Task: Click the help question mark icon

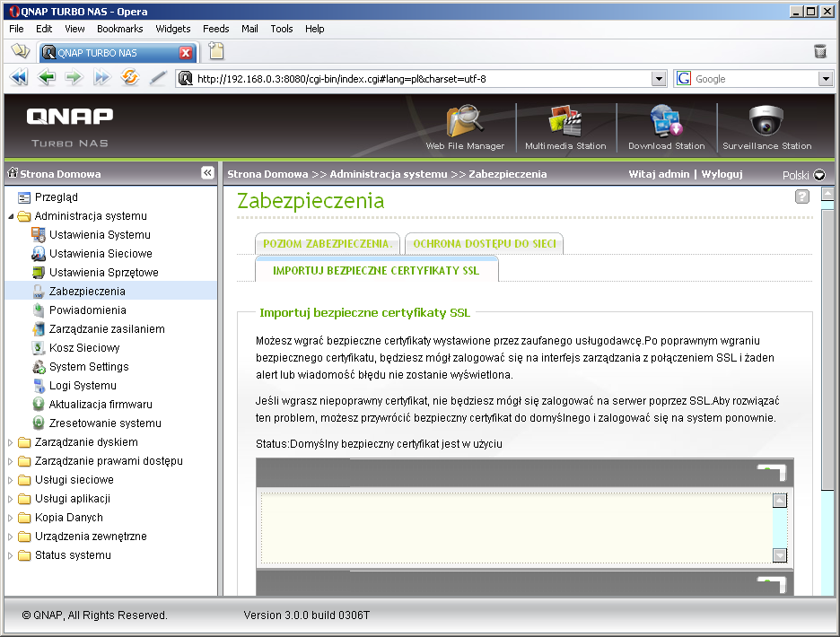Action: pyautogui.click(x=802, y=196)
